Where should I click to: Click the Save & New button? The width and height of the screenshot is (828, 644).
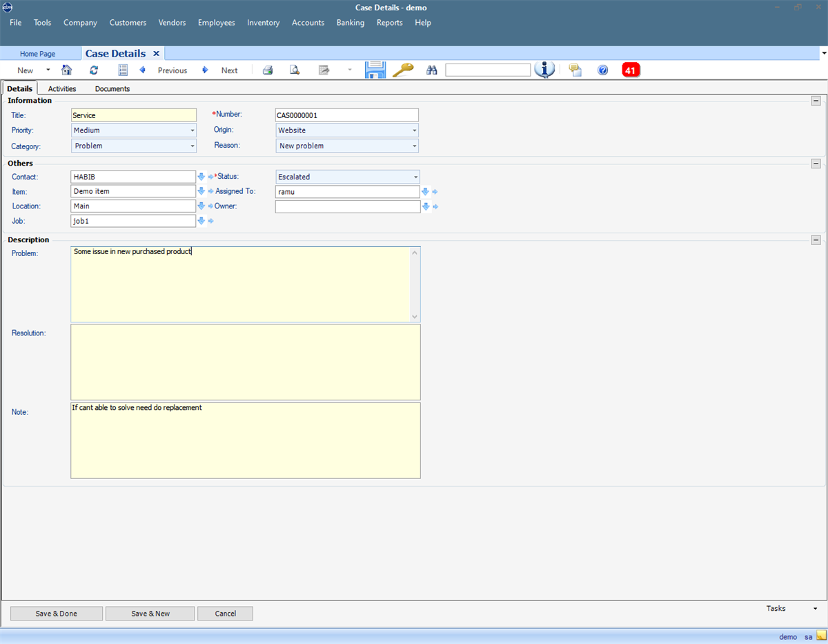pos(150,614)
